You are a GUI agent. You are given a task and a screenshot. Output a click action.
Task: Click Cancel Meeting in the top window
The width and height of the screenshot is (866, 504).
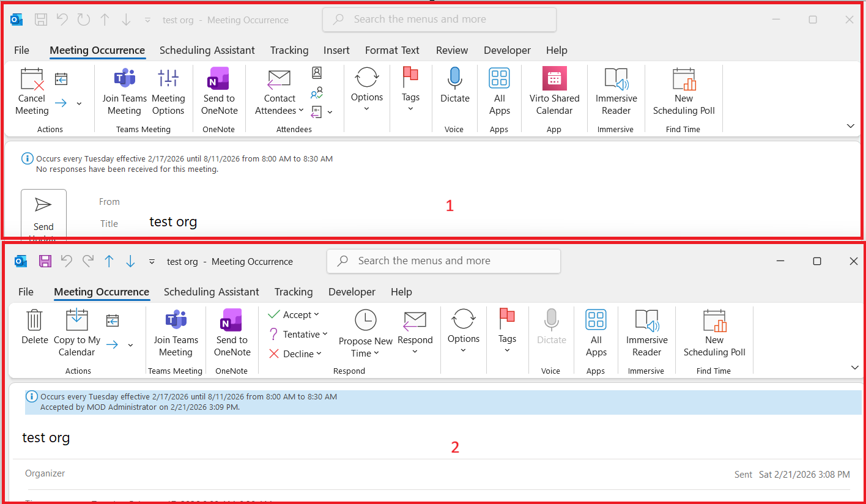coord(32,92)
